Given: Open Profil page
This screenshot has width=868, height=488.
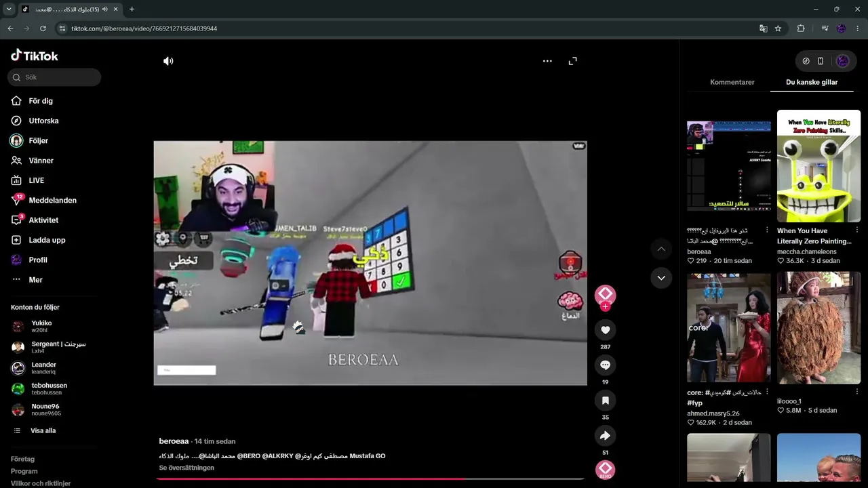Looking at the screenshot, I should 38,260.
